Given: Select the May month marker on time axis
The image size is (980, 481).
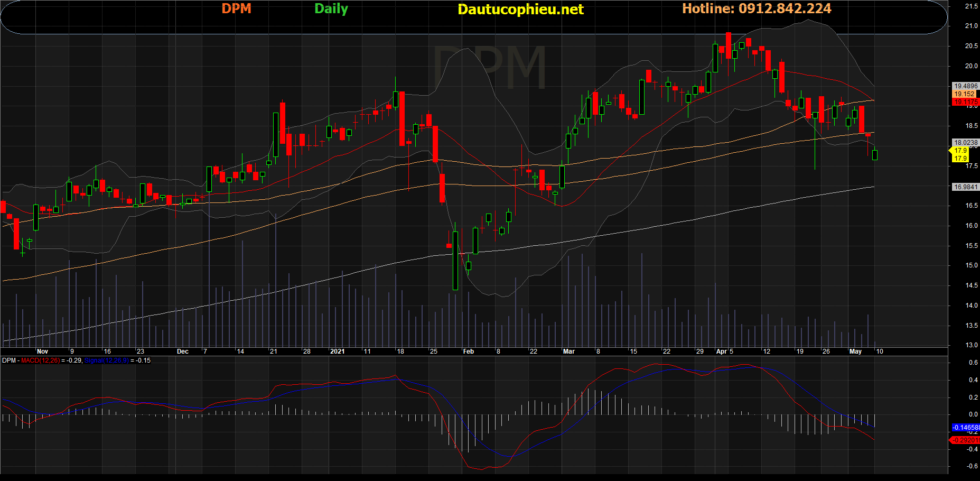Looking at the screenshot, I should [x=855, y=351].
